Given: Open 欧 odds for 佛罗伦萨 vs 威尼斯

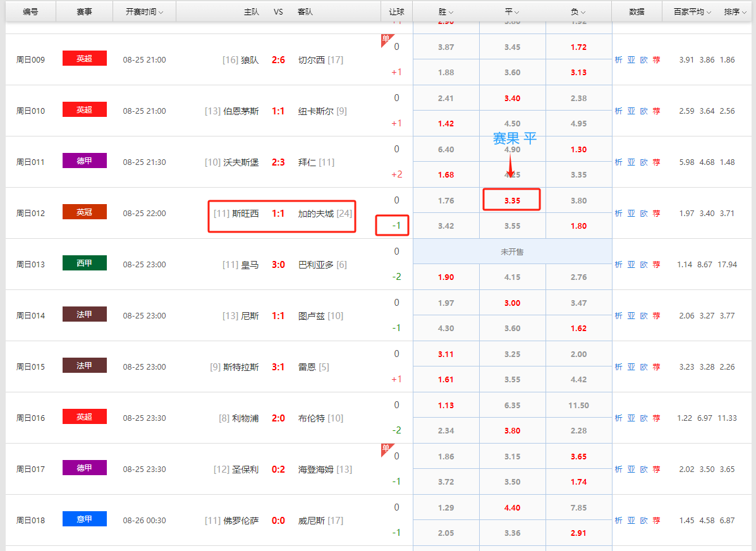Looking at the screenshot, I should [643, 520].
